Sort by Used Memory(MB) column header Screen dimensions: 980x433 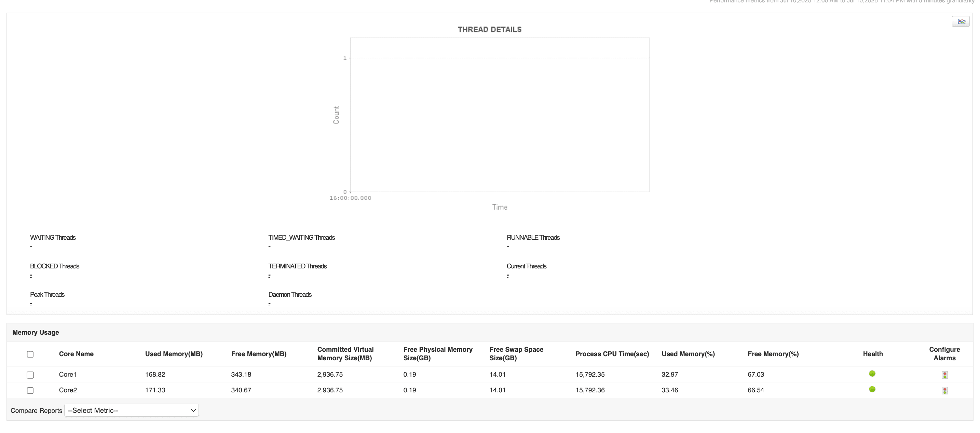point(174,354)
